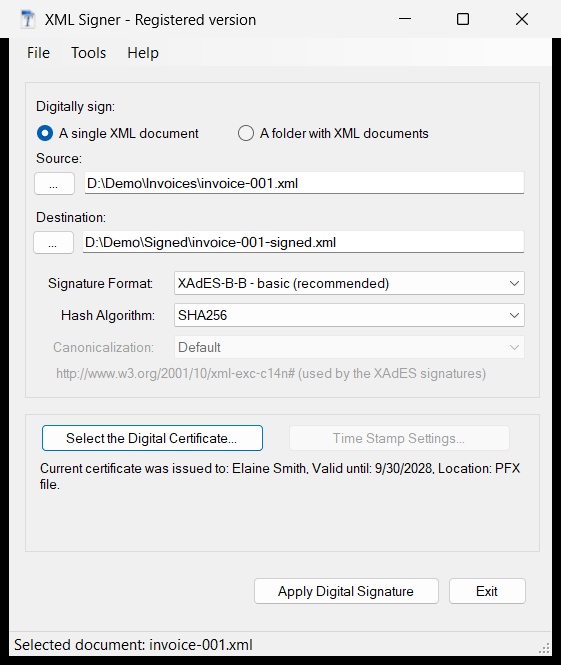Screen dimensions: 561x665
Task: Click Select the Digital Certificate button
Action: point(152,438)
